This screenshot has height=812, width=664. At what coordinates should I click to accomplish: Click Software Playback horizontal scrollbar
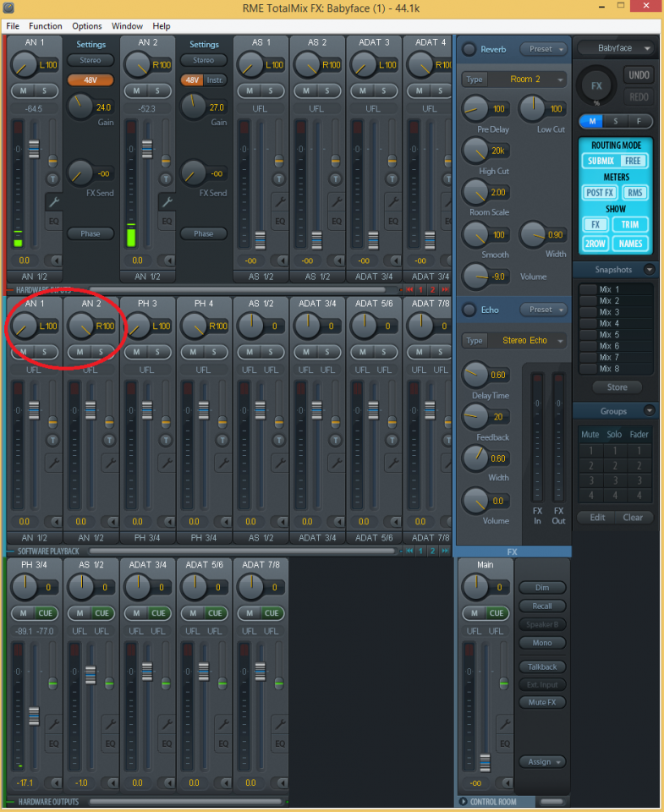[242, 551]
